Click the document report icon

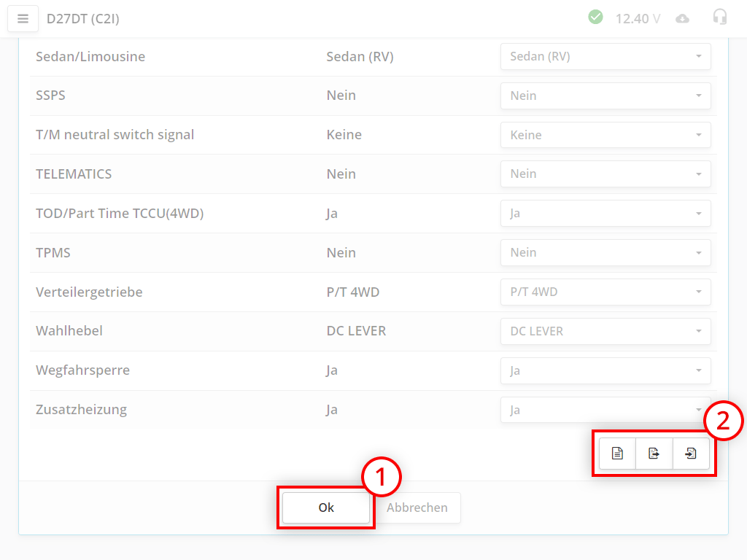click(617, 454)
